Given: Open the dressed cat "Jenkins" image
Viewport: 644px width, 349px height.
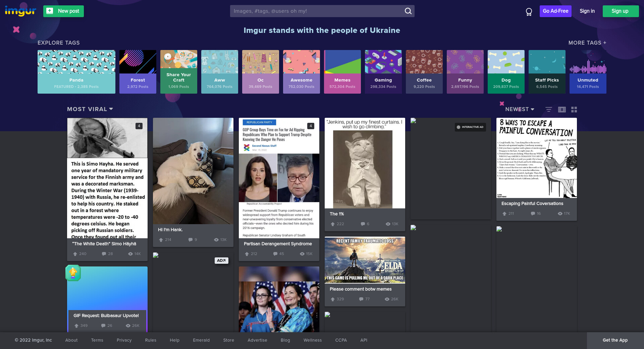Looking at the screenshot, I should tap(365, 163).
